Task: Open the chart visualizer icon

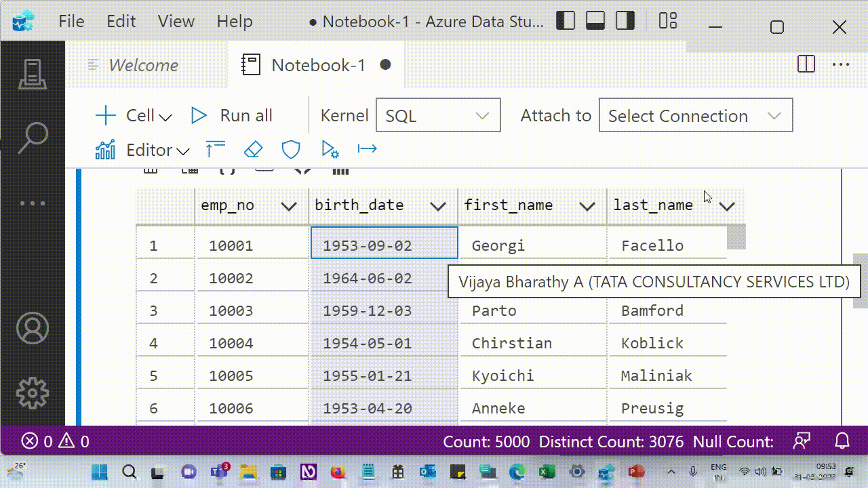Action: (105, 149)
